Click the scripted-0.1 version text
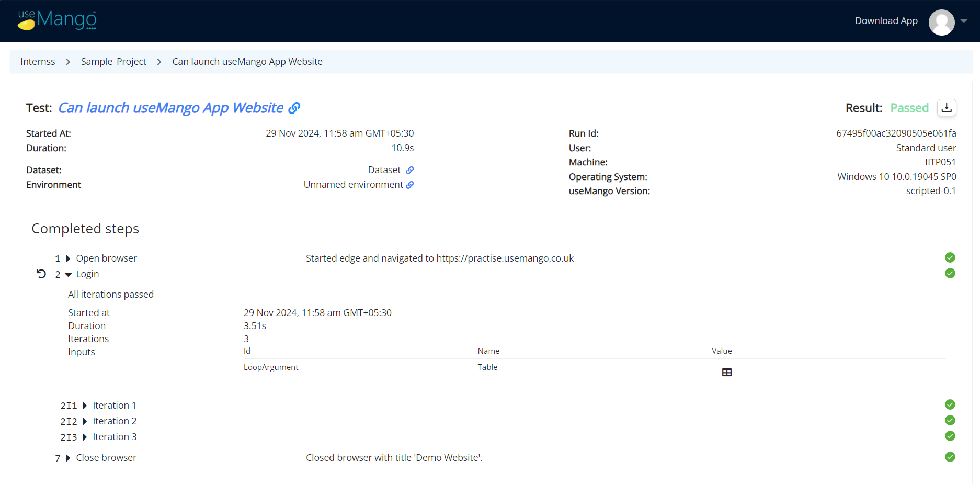Viewport: 980px width, 484px height. (x=931, y=191)
